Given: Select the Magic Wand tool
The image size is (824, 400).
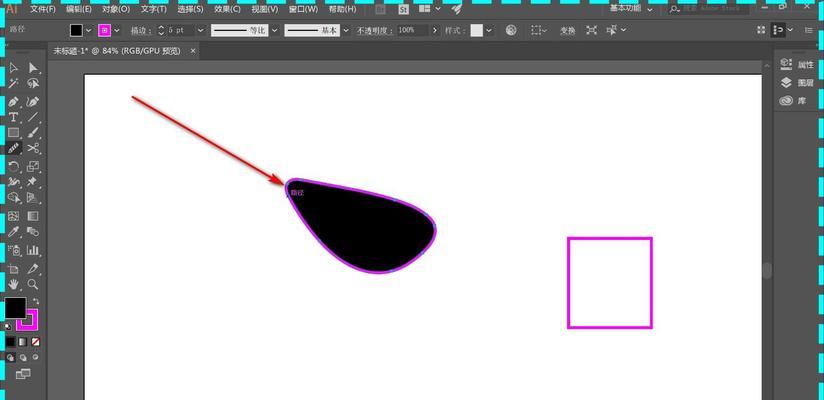Looking at the screenshot, I should (x=14, y=83).
